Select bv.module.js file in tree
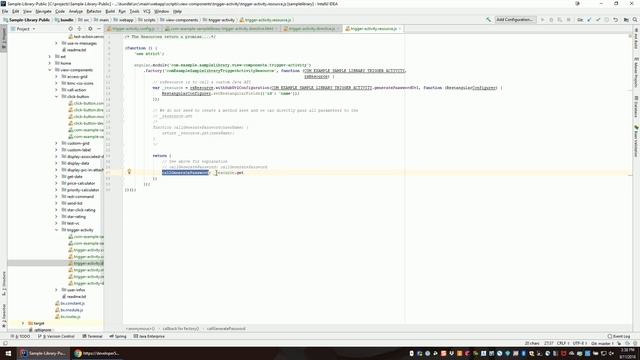Viewport: 640px width, 360px height. [x=69, y=310]
